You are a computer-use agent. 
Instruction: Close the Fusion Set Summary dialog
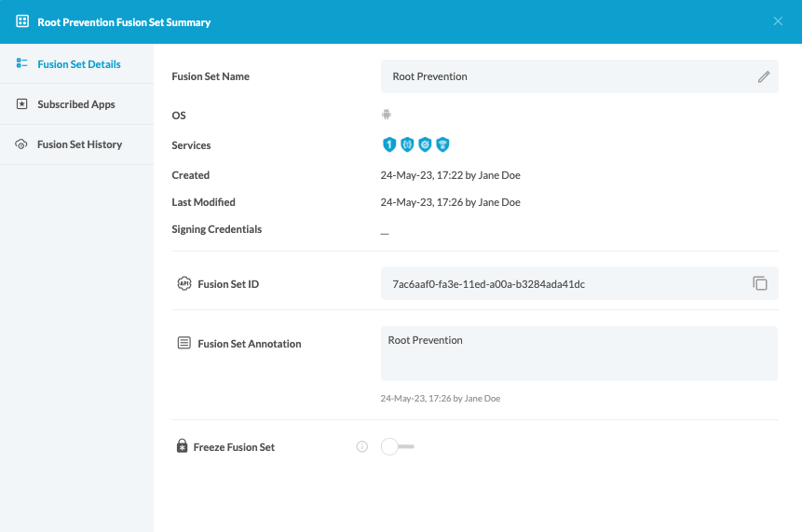[x=778, y=21]
